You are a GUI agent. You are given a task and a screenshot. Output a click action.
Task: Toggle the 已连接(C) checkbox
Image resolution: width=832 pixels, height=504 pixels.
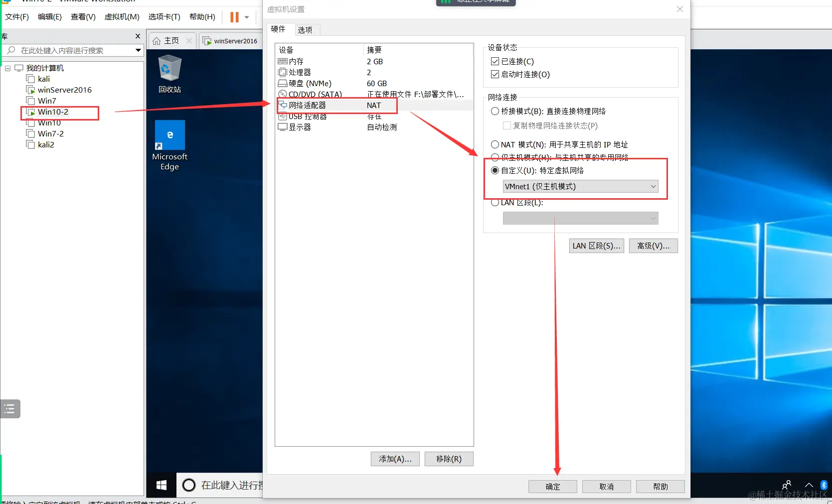(495, 61)
